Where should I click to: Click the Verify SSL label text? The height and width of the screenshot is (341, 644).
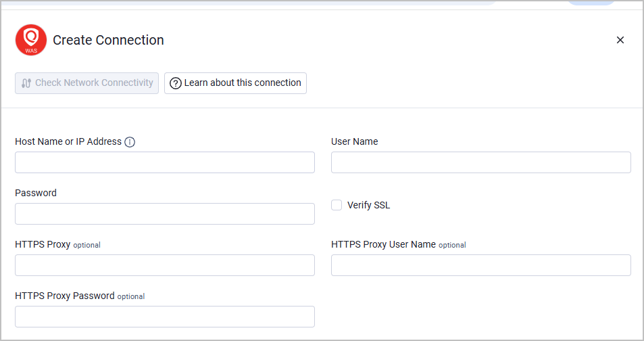368,205
